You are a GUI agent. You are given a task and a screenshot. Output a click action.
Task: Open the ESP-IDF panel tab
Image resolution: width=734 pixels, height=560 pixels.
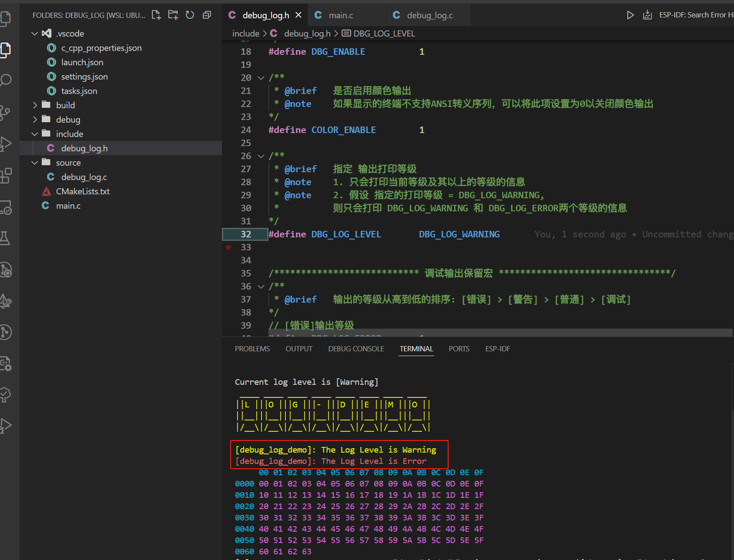click(498, 349)
